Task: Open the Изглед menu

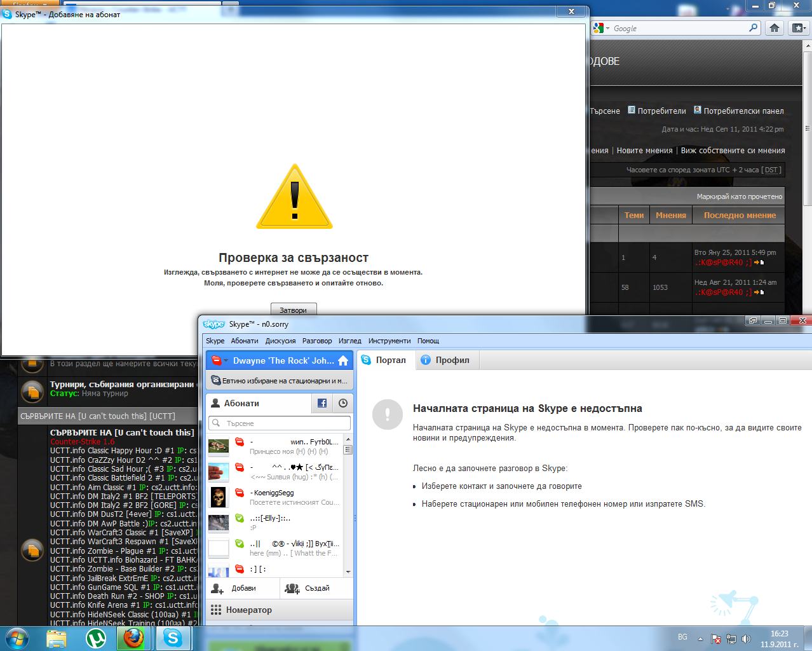Action: (x=349, y=341)
